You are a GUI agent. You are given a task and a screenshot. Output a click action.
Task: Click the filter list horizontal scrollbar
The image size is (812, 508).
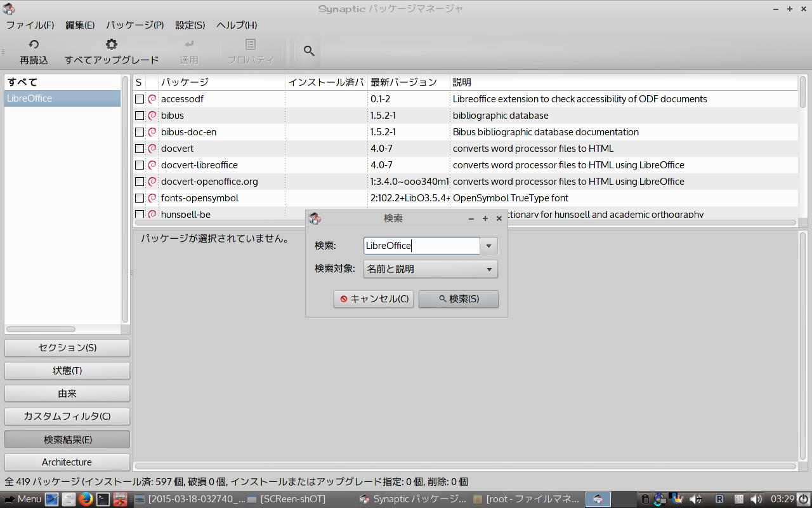point(41,329)
